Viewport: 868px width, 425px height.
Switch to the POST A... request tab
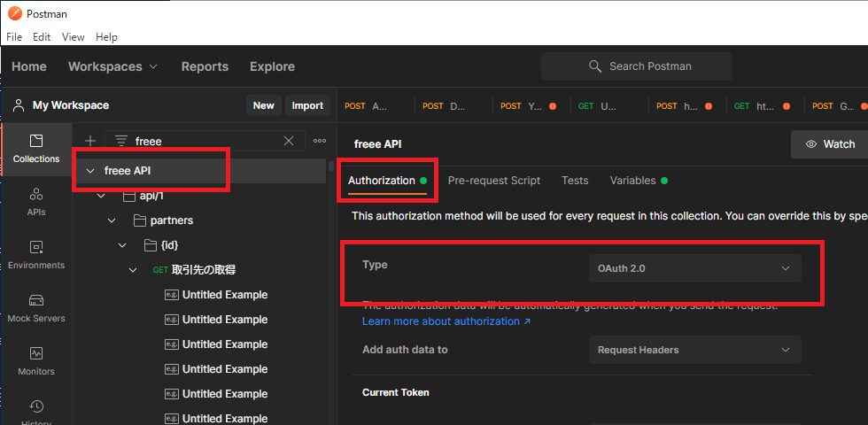[376, 105]
